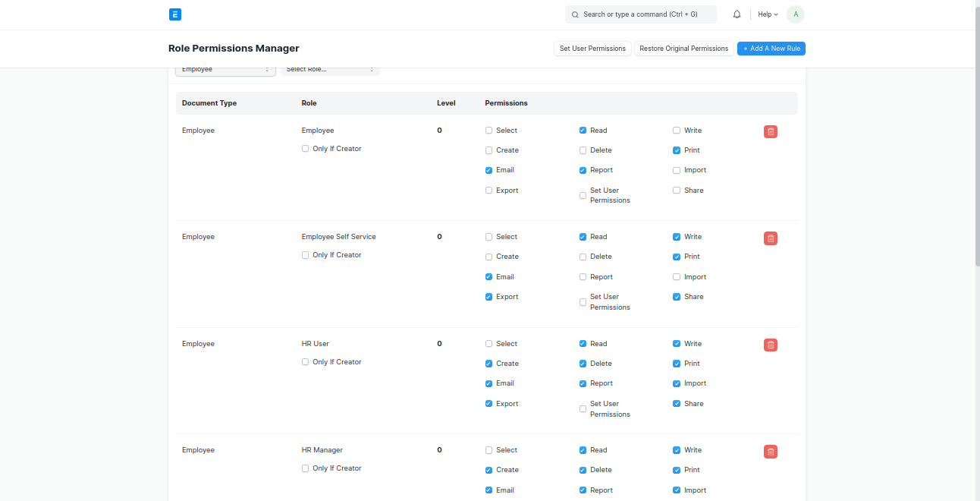Open the user avatar menu

point(796,14)
